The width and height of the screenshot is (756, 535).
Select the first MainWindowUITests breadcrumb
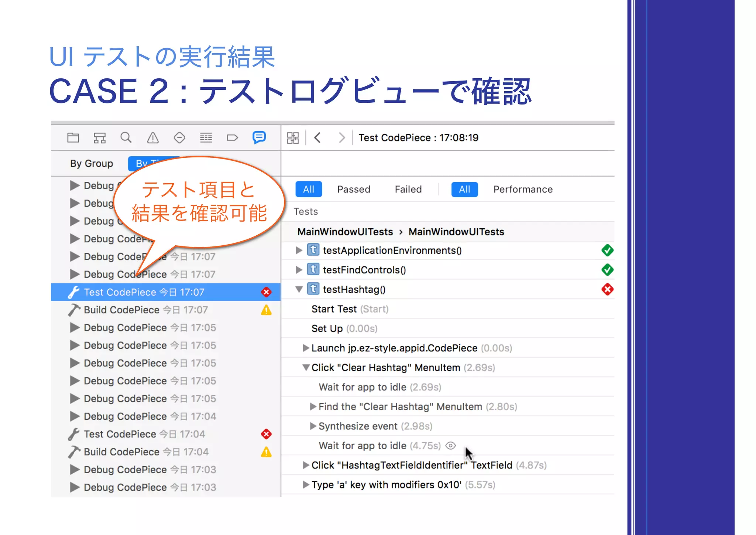345,232
